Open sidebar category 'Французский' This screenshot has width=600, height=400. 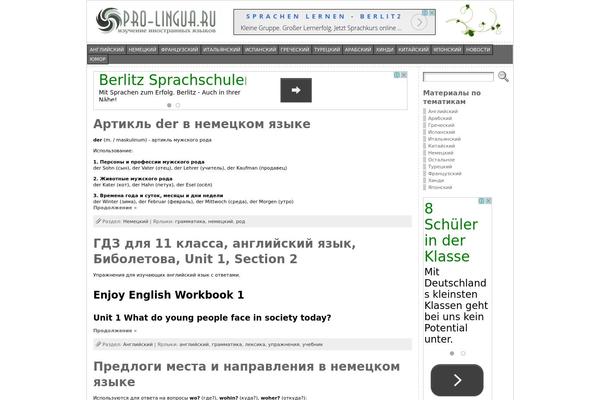tap(445, 173)
